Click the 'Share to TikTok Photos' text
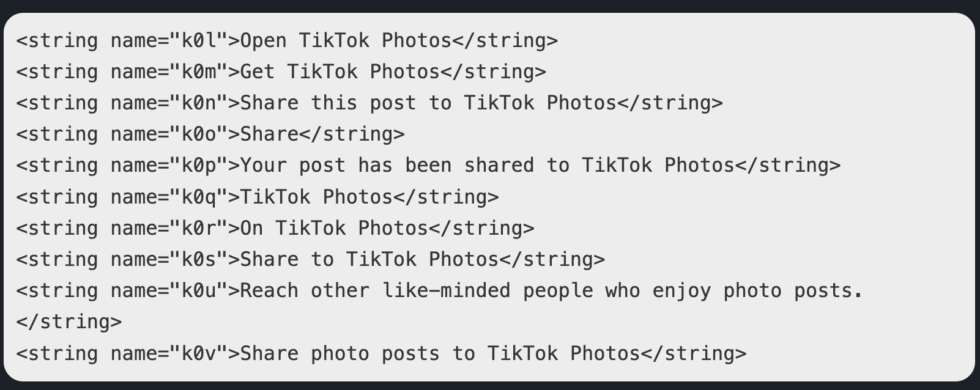This screenshot has height=390, width=980. click(x=369, y=260)
